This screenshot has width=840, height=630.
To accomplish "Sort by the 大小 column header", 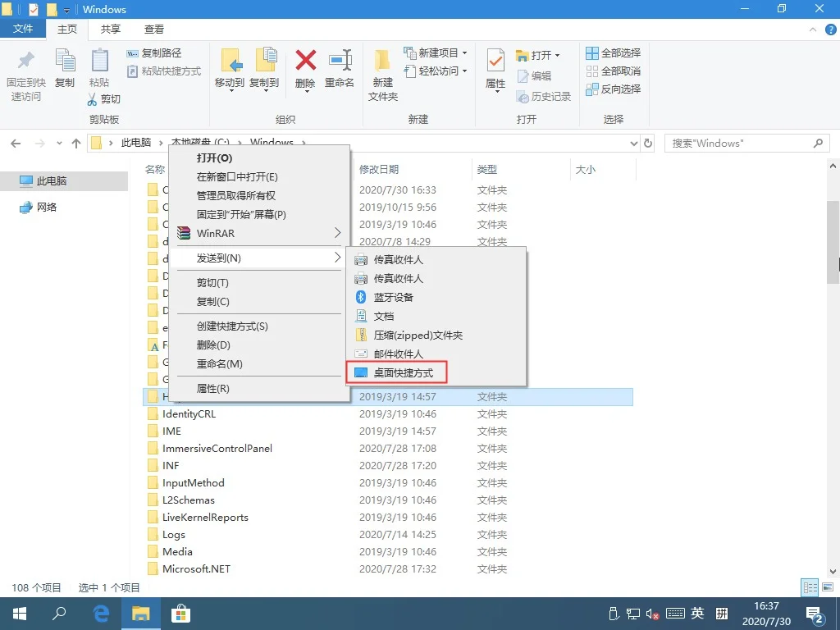I will (x=585, y=169).
